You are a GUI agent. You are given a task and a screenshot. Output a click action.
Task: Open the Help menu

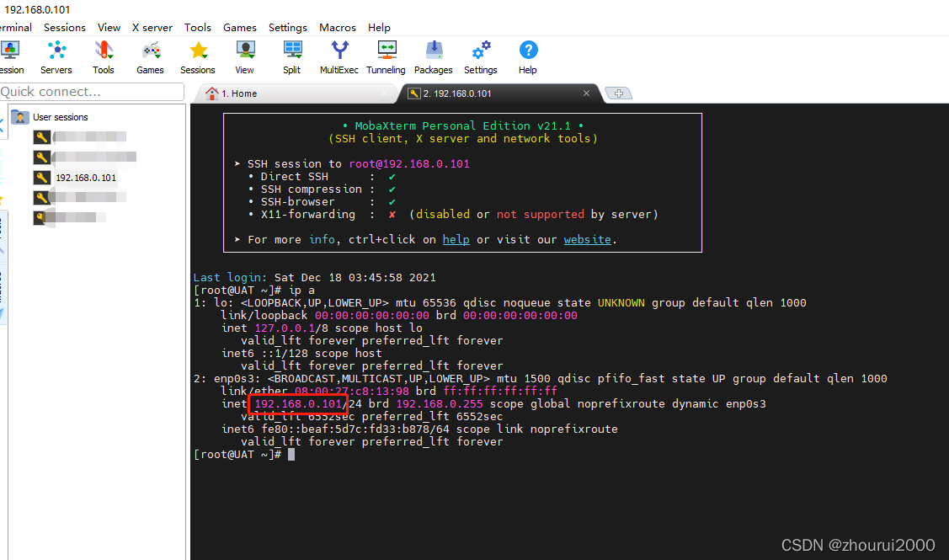click(x=380, y=27)
